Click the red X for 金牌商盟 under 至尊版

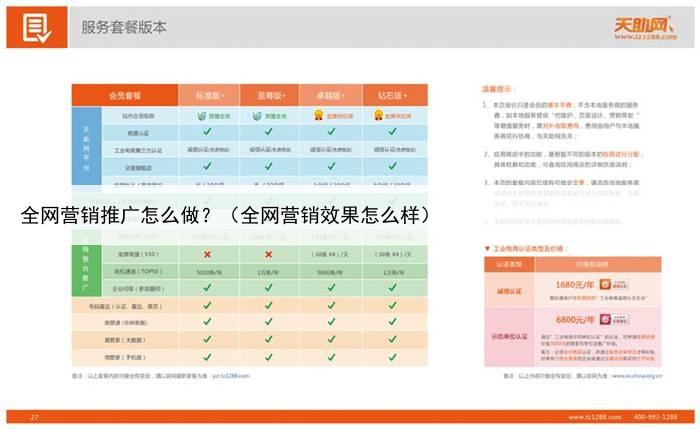coord(269,255)
